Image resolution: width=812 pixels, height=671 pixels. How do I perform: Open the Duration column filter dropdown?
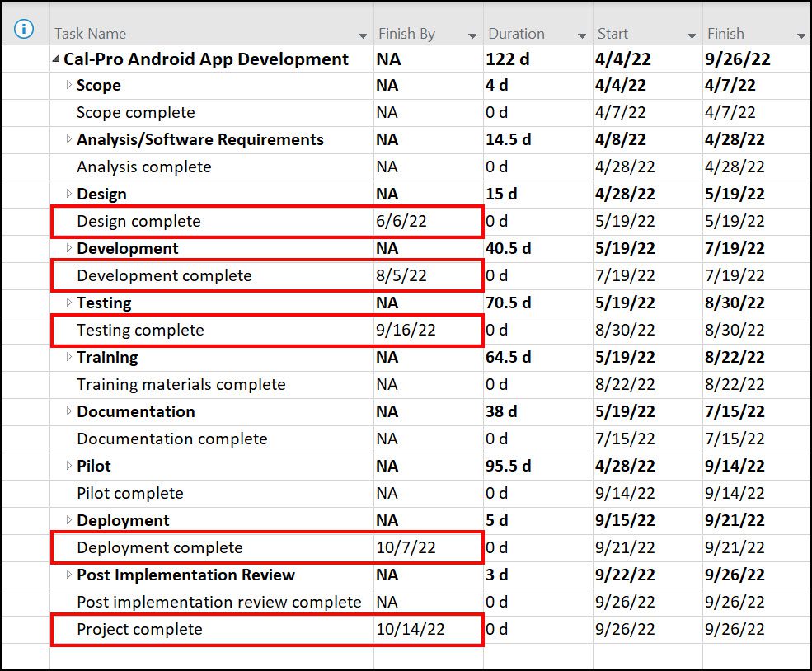(582, 35)
